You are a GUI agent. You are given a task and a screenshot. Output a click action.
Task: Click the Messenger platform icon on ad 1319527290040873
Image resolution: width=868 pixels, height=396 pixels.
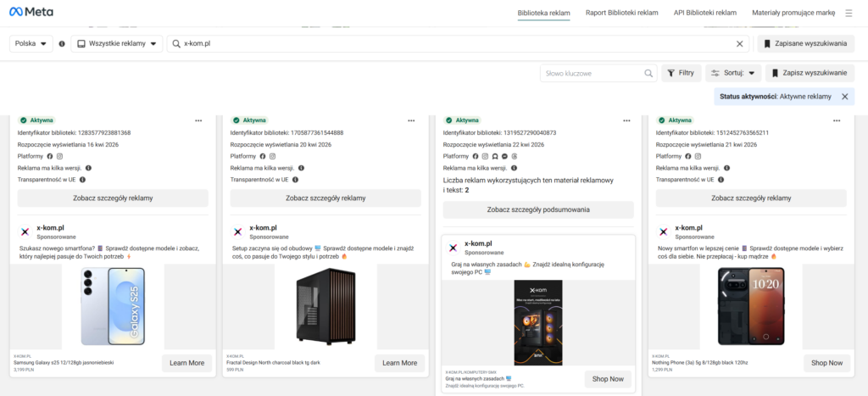[x=504, y=156]
